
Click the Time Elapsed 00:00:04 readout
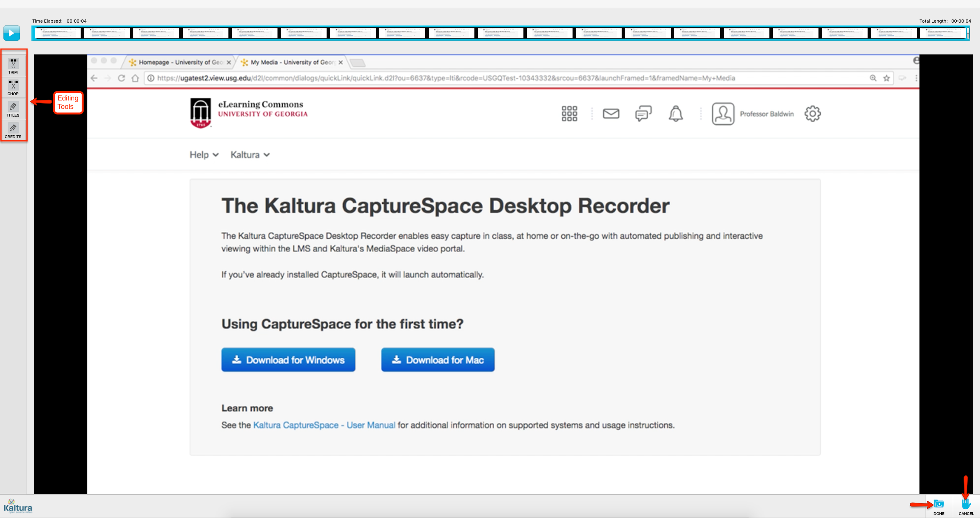pyautogui.click(x=59, y=21)
